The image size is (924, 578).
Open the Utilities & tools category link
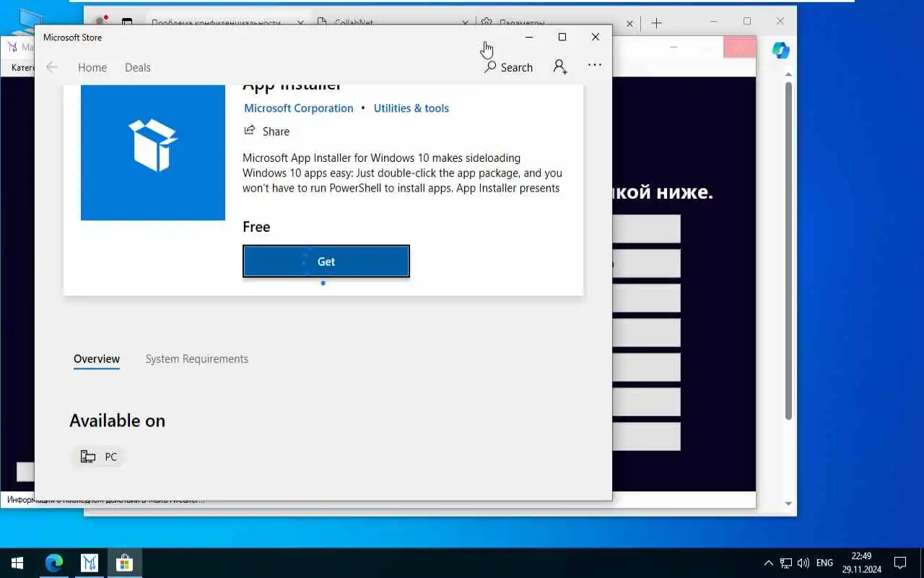pos(411,108)
